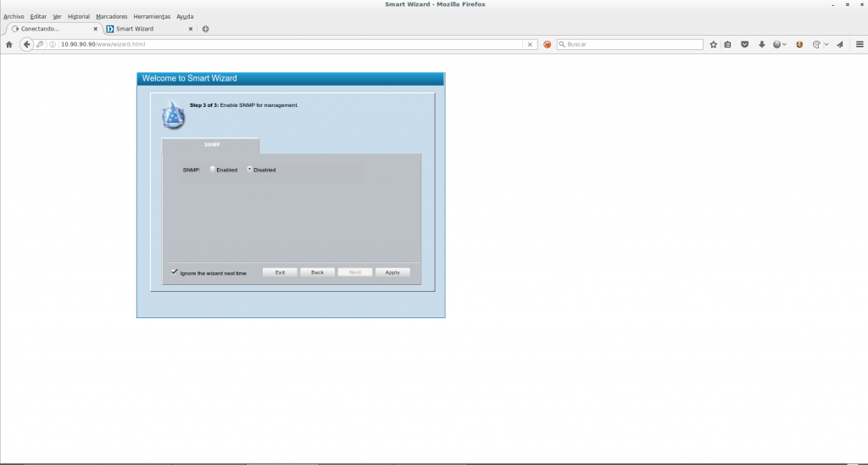Image resolution: width=868 pixels, height=465 pixels.
Task: Select the SNMP Disabled radio button
Action: coord(250,170)
